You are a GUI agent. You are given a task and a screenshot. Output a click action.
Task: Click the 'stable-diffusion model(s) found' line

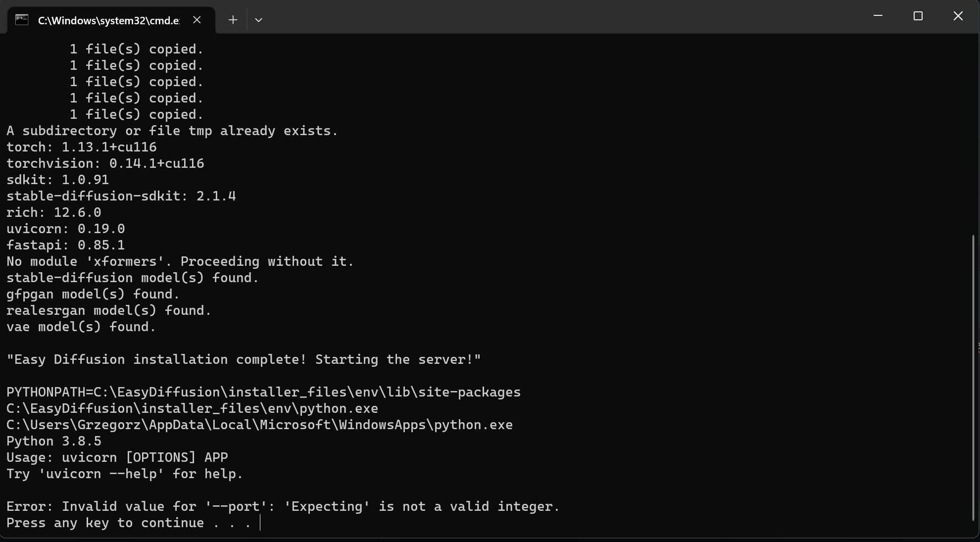coord(132,277)
